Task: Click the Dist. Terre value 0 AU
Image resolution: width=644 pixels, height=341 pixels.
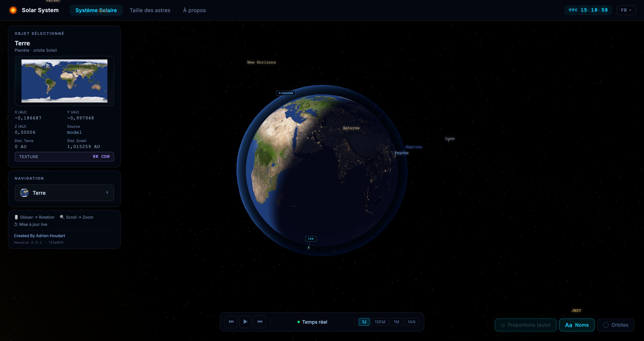Action: click(20, 147)
